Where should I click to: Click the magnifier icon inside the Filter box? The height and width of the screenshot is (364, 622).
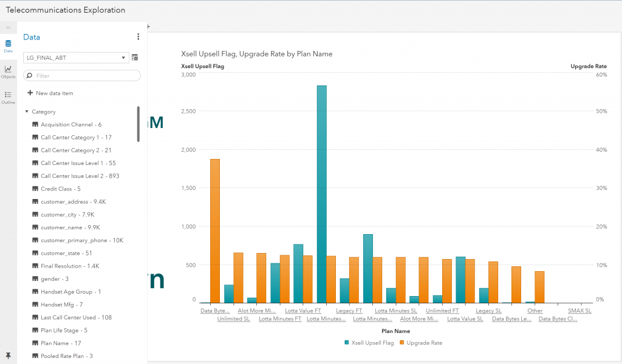[x=30, y=75]
